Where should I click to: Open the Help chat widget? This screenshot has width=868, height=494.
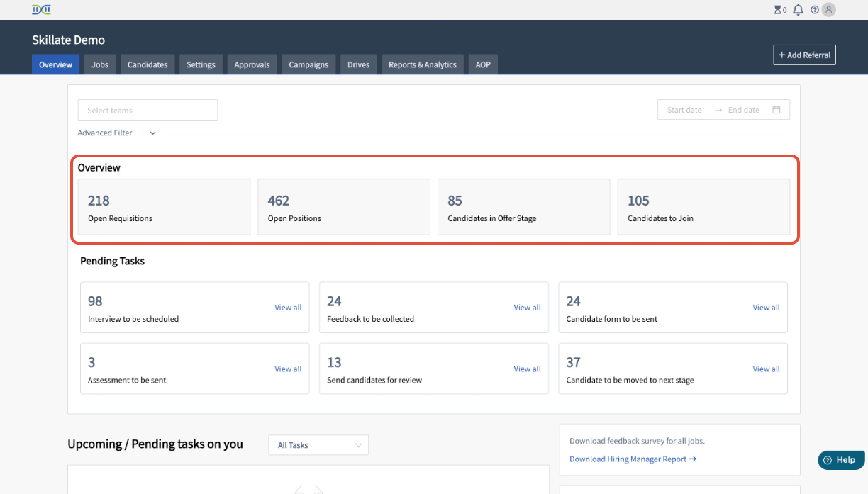pos(841,460)
